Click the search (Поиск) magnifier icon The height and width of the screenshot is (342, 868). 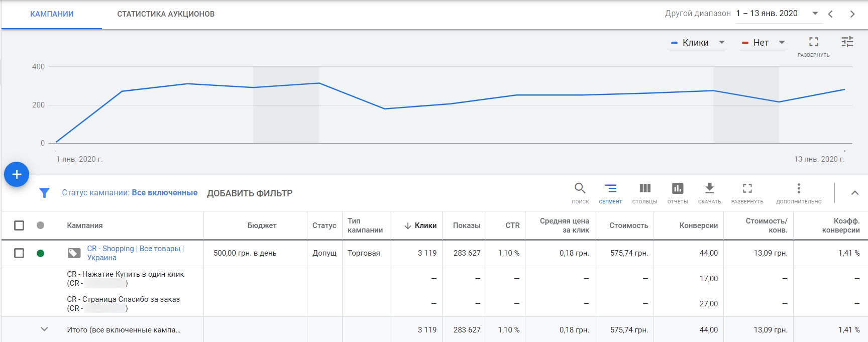click(580, 188)
